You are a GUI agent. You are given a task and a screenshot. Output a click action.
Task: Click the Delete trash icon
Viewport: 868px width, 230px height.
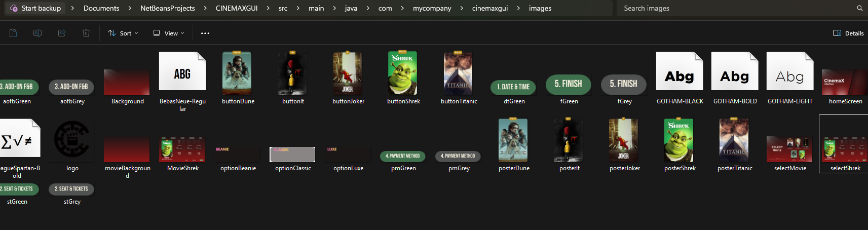(x=86, y=33)
